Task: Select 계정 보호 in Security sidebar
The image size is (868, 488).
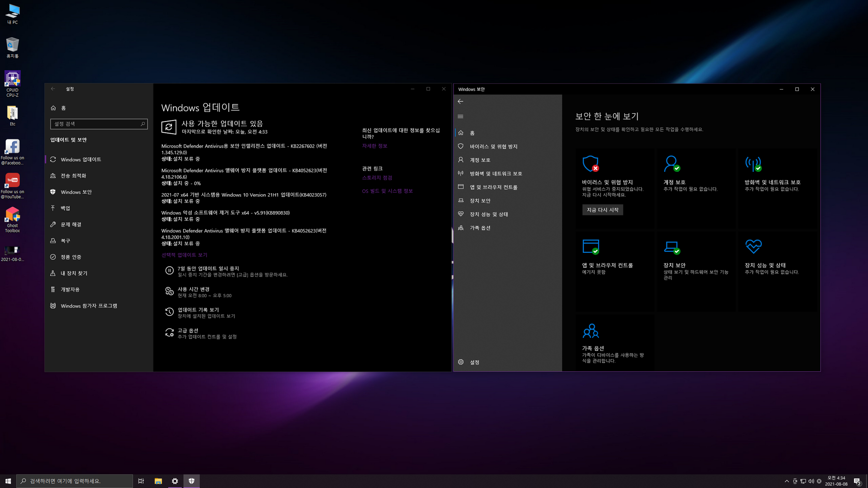Action: pyautogui.click(x=508, y=160)
